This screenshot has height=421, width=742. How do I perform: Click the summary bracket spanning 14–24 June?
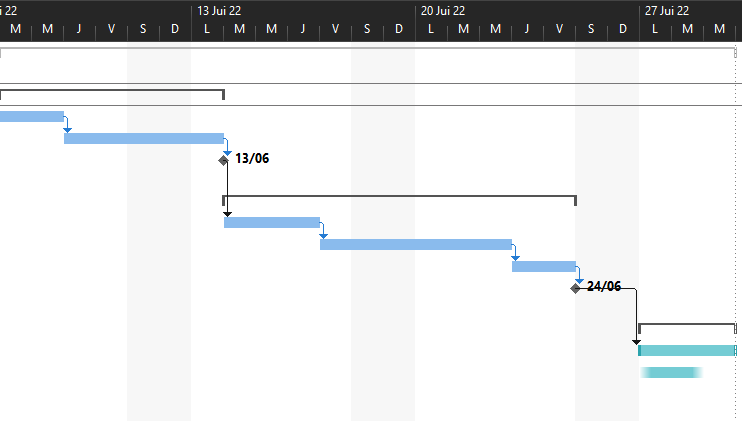[x=399, y=196]
